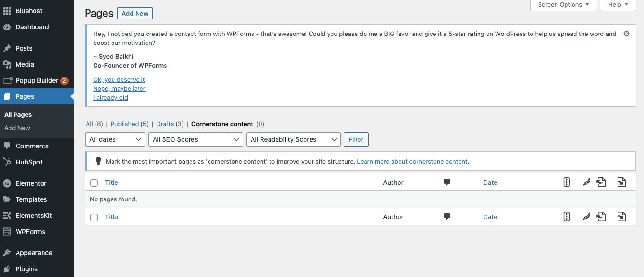Click the Add New page button

pos(135,13)
